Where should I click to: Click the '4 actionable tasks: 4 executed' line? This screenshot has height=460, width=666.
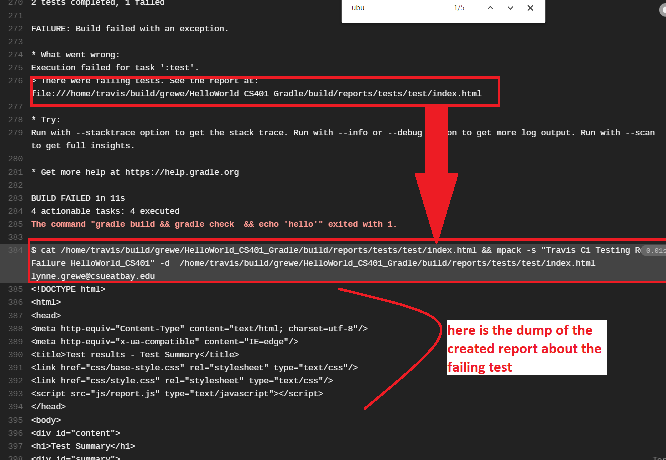tap(105, 211)
